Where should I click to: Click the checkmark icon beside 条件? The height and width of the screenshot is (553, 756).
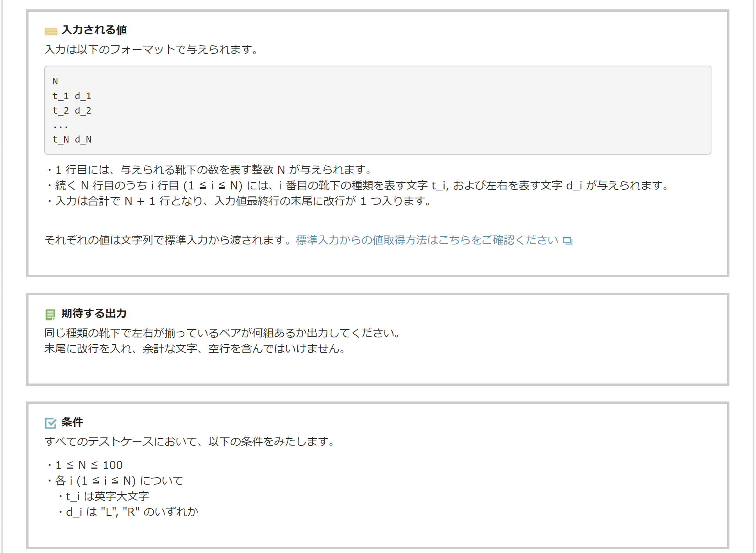pyautogui.click(x=50, y=423)
